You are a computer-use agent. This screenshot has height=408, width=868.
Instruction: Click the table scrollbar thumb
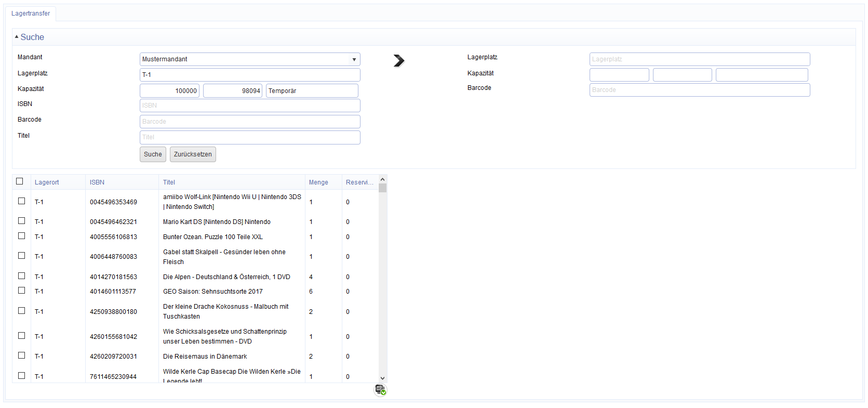pyautogui.click(x=382, y=188)
